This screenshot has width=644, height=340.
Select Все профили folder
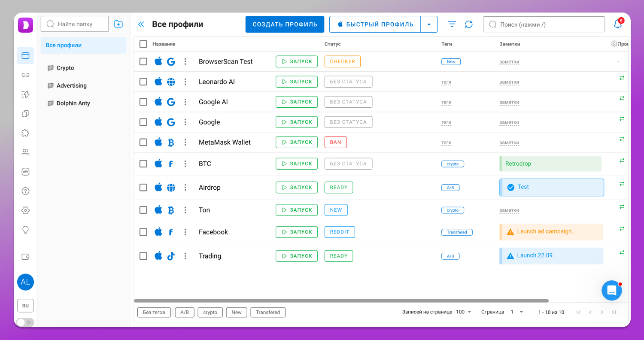point(83,45)
